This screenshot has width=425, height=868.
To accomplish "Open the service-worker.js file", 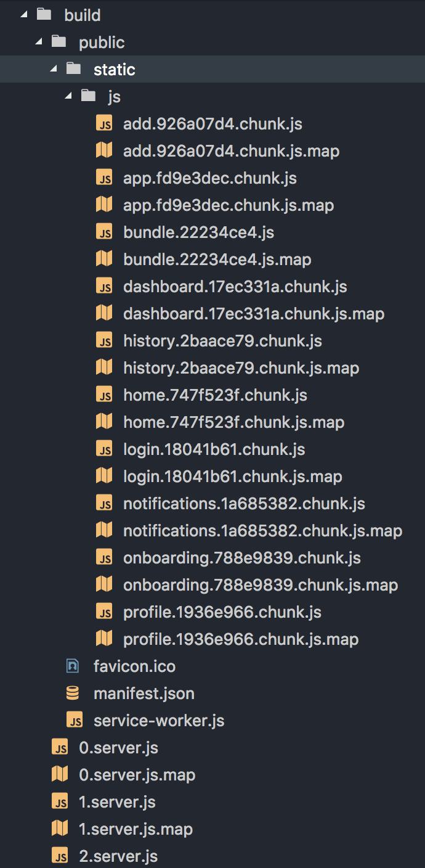I will (159, 721).
